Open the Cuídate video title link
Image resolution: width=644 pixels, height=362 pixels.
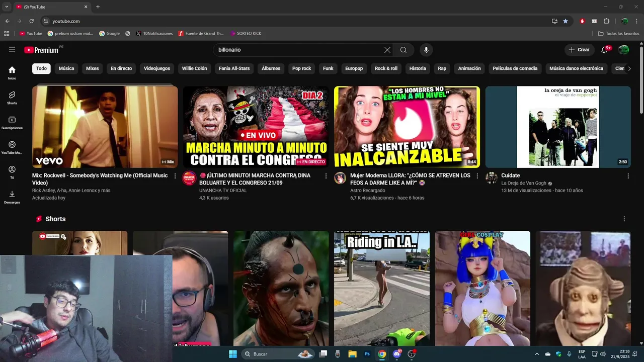pyautogui.click(x=511, y=175)
